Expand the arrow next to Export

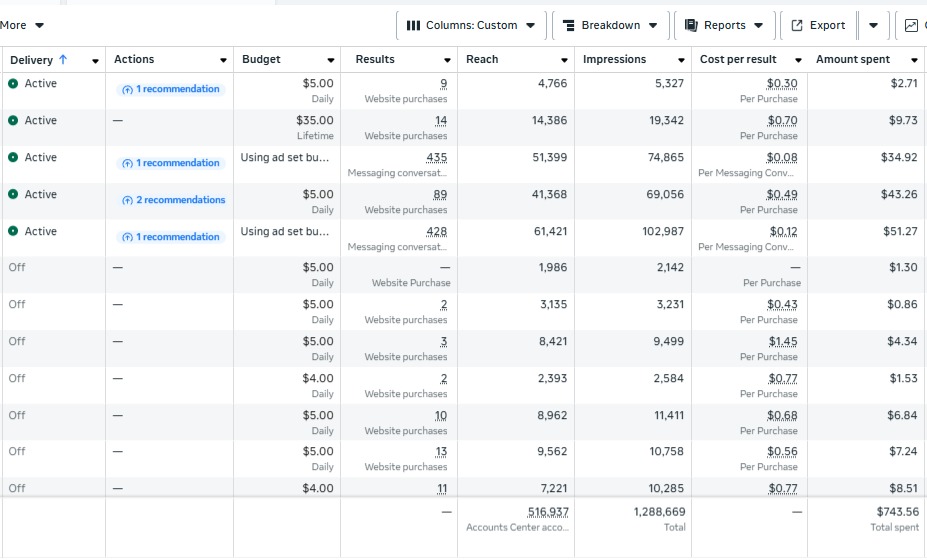click(873, 26)
